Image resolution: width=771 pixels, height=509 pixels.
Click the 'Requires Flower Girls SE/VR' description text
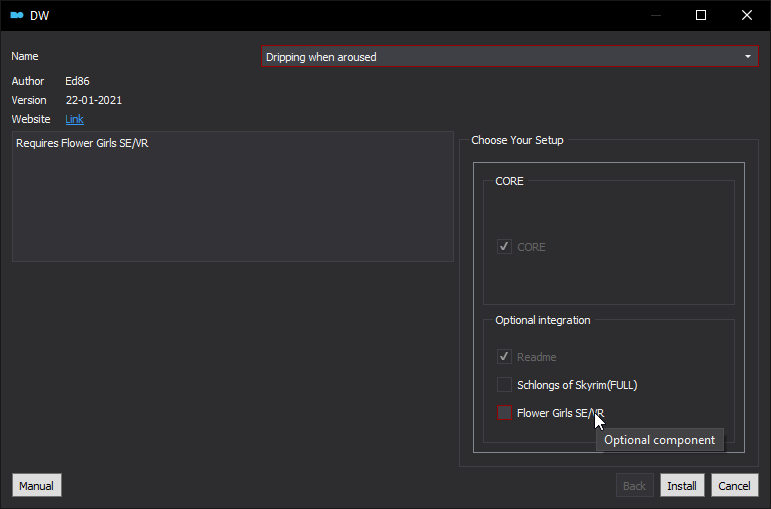pos(82,143)
